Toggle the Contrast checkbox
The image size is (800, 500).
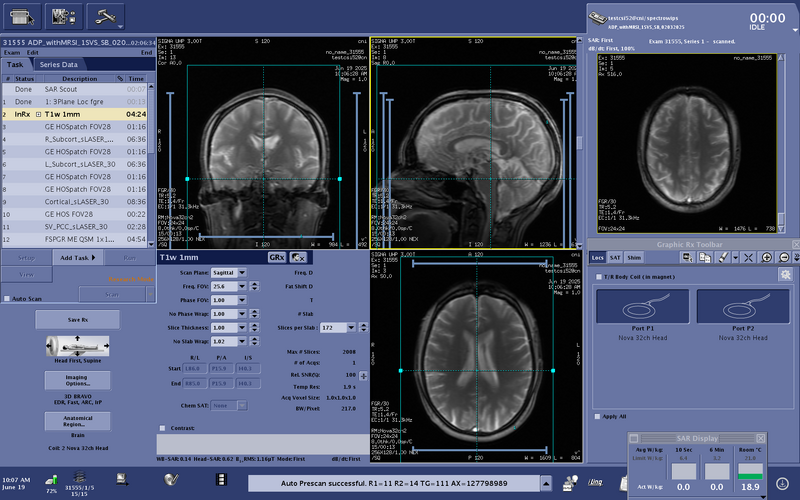coord(162,428)
